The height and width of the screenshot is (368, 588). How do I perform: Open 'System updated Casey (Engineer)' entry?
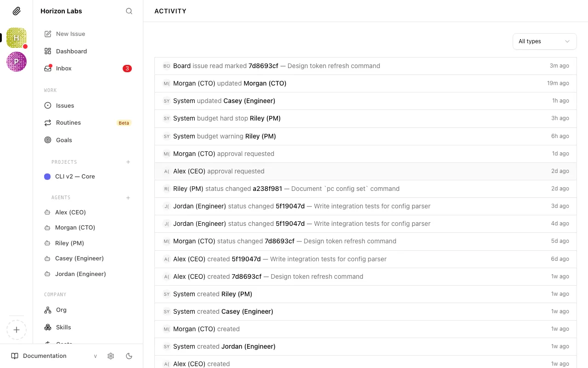pyautogui.click(x=366, y=101)
